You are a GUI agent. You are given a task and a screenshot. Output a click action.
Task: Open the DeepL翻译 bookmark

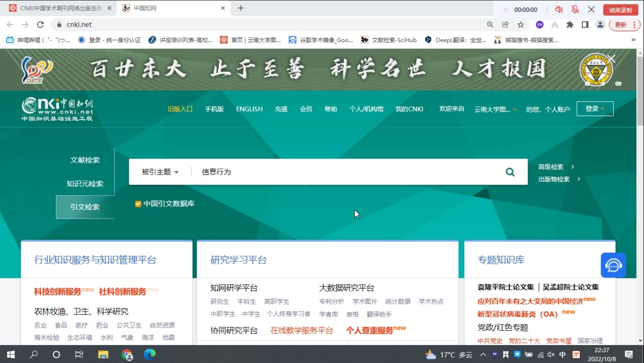tap(456, 40)
